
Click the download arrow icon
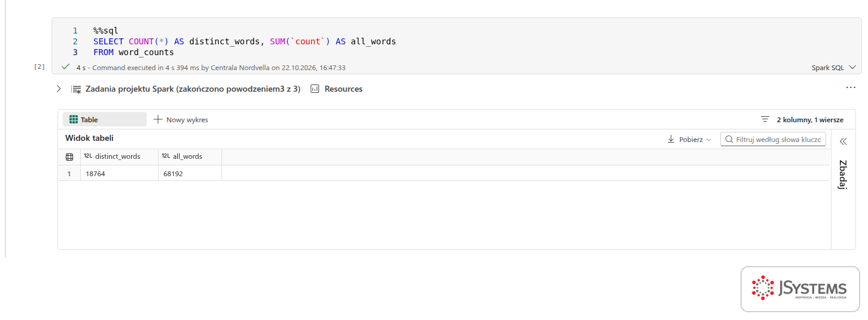(671, 140)
